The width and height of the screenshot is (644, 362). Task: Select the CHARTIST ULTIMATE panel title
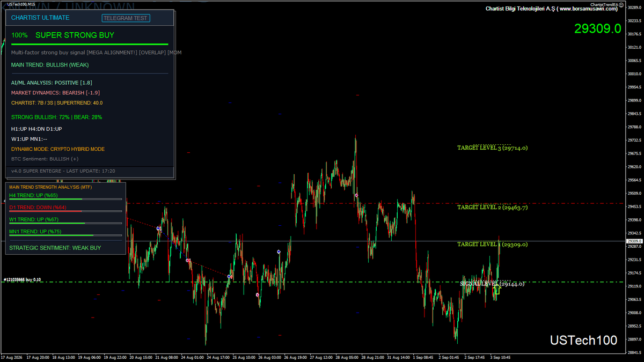[40, 18]
